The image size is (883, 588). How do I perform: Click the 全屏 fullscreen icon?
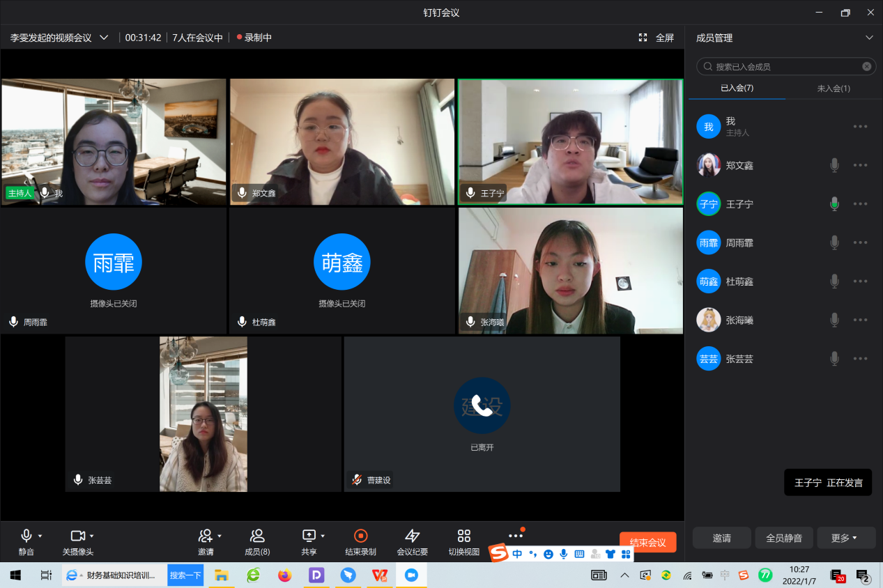point(643,38)
